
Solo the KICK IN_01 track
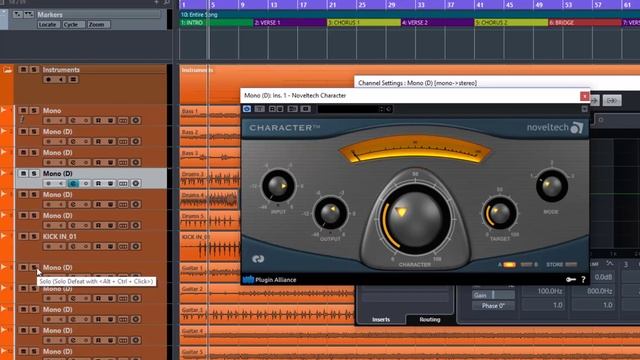pos(34,236)
